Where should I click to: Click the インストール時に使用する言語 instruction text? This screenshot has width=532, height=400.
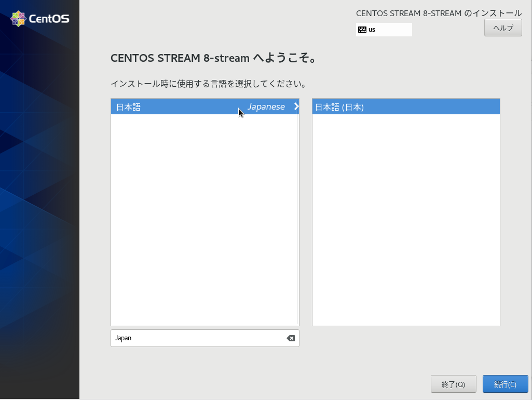point(208,84)
